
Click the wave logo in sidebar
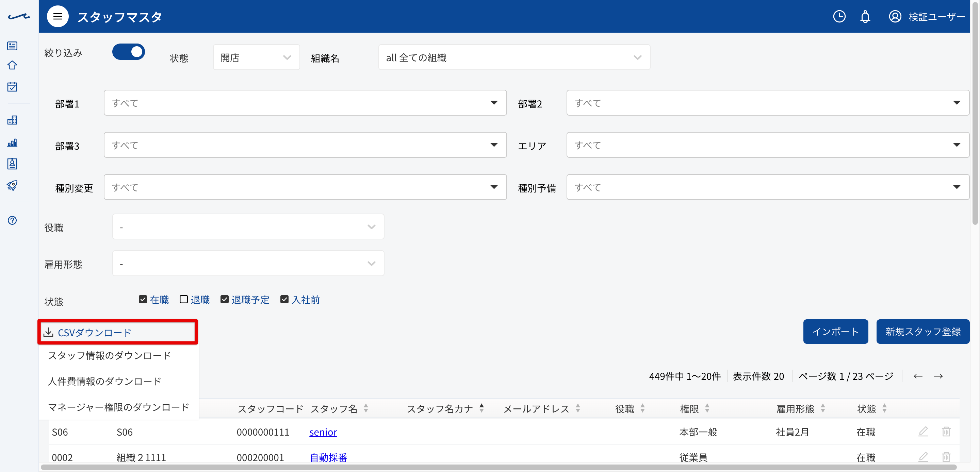(19, 17)
